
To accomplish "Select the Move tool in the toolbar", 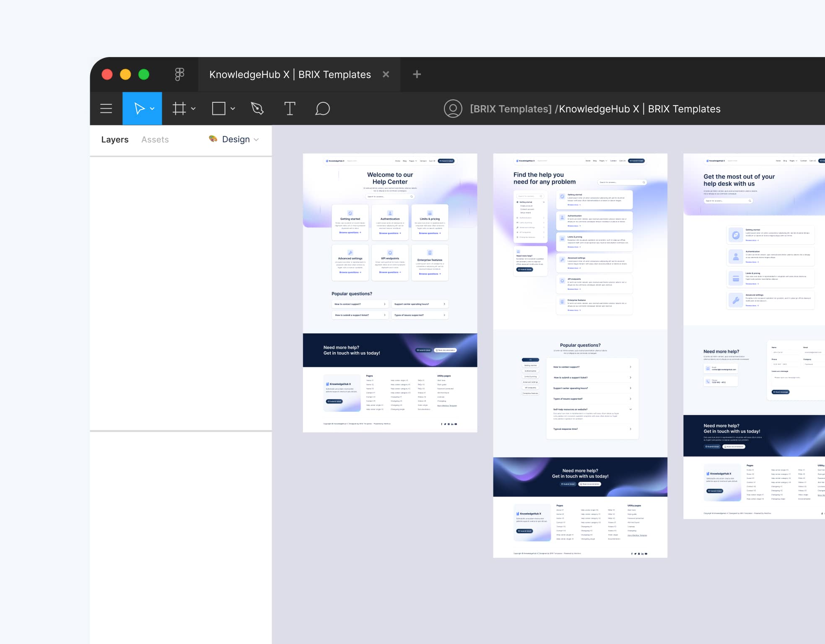I will (139, 109).
